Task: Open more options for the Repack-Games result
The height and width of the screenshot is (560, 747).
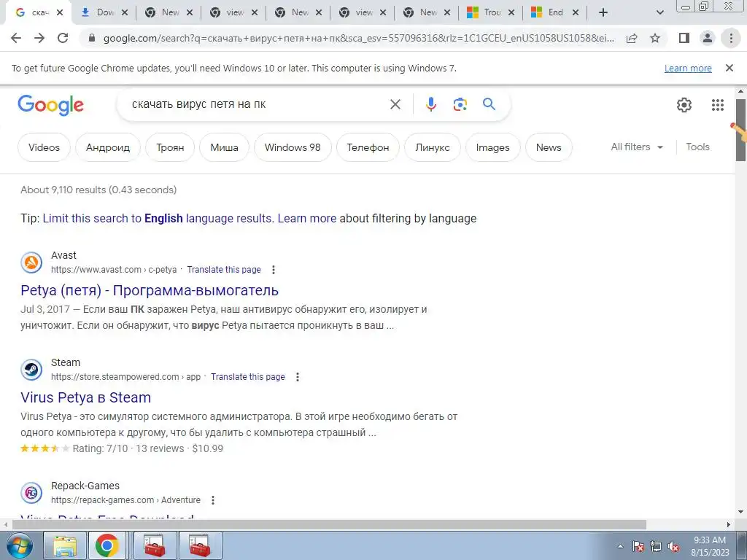Action: pos(213,500)
